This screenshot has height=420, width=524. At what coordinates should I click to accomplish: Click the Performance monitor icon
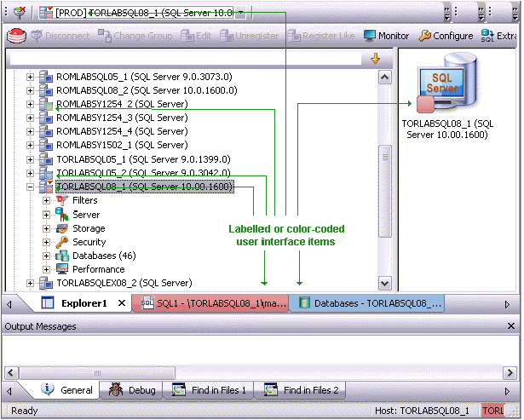[x=62, y=269]
